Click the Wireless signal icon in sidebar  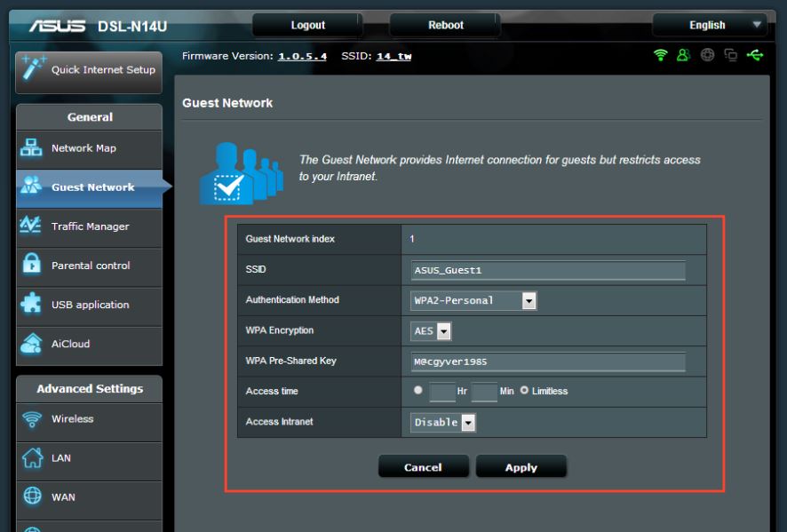tap(32, 418)
